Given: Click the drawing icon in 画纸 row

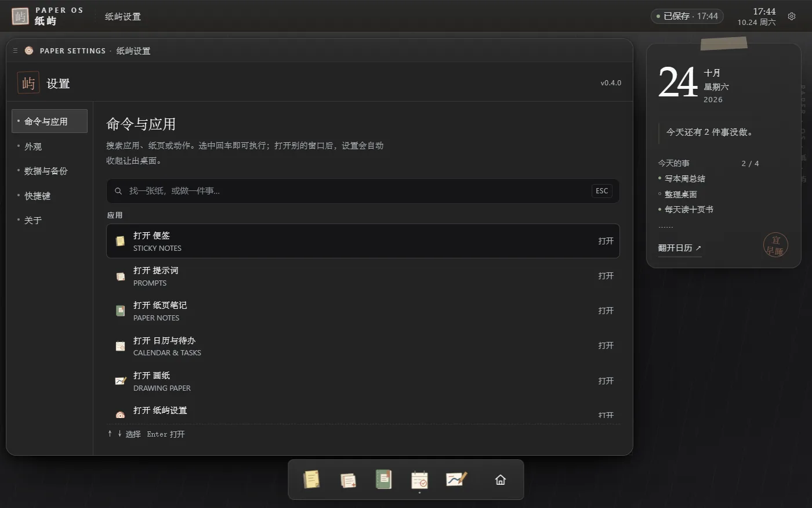Looking at the screenshot, I should tap(120, 381).
